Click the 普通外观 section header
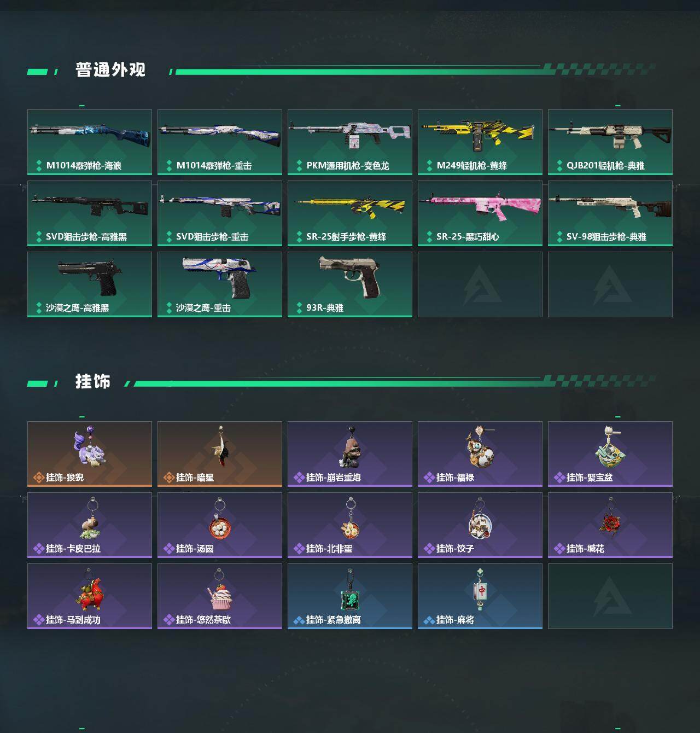Viewport: 700px width, 733px height. tap(110, 70)
